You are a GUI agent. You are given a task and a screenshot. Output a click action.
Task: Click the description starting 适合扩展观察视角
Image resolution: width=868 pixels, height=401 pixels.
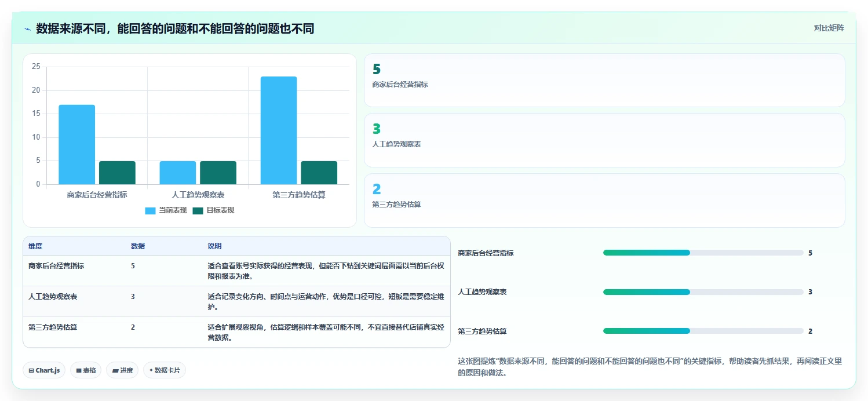326,333
